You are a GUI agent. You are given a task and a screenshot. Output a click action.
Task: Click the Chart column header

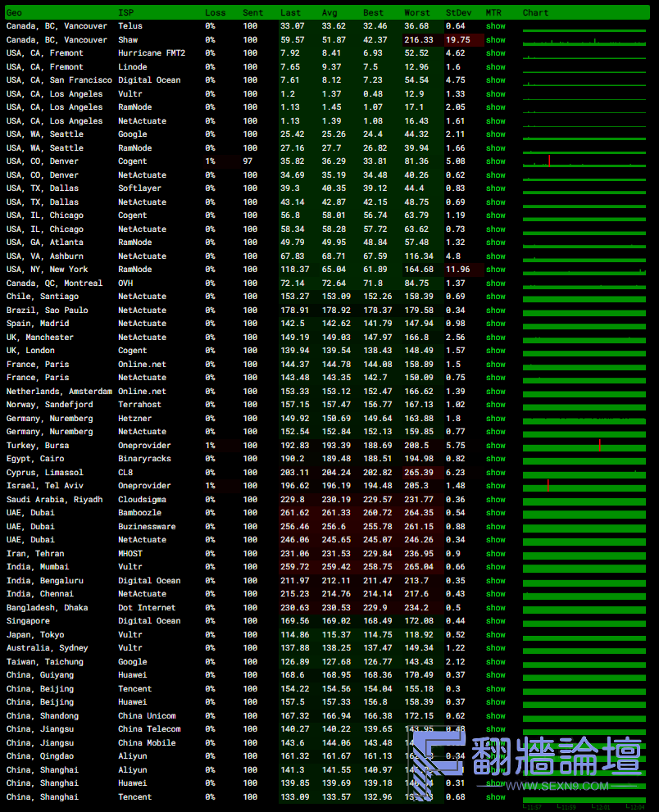click(x=535, y=12)
